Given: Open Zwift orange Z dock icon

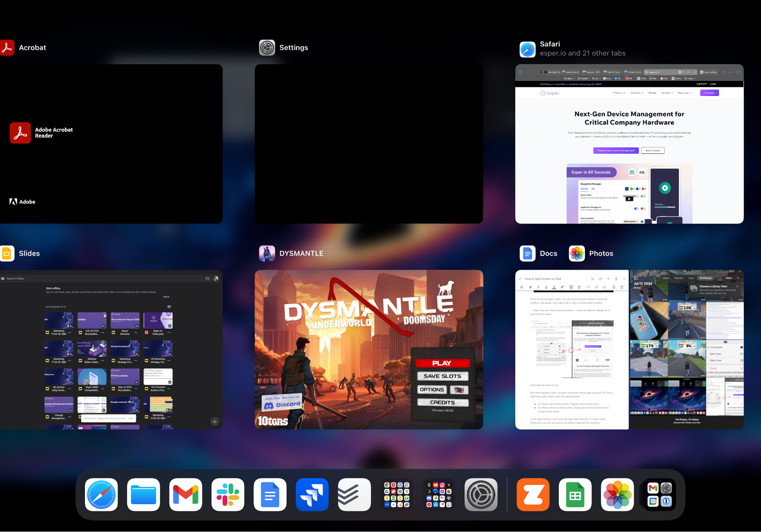Looking at the screenshot, I should click(x=533, y=494).
